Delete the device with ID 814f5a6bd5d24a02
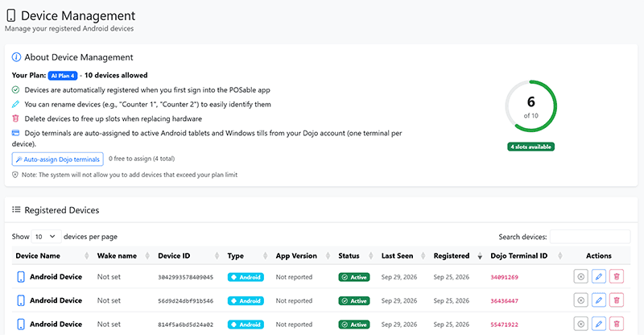Screen dimensions: 644x335 click(x=617, y=324)
